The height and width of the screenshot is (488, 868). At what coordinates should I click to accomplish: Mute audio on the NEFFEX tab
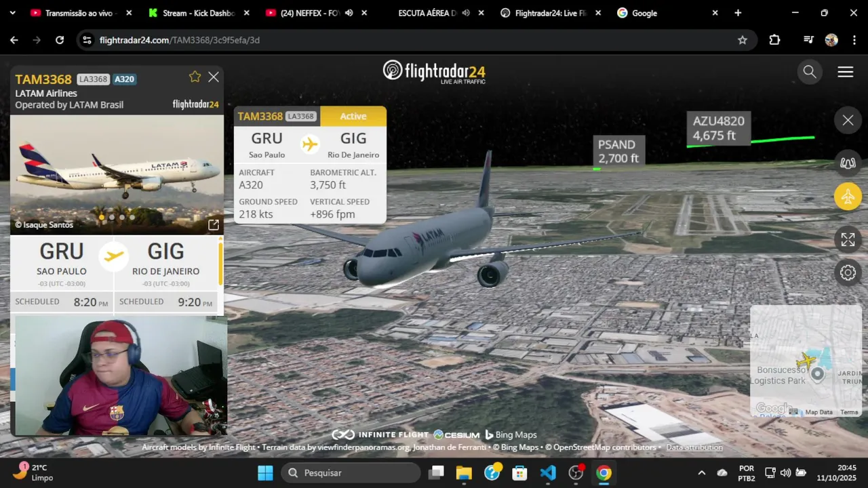pos(349,13)
